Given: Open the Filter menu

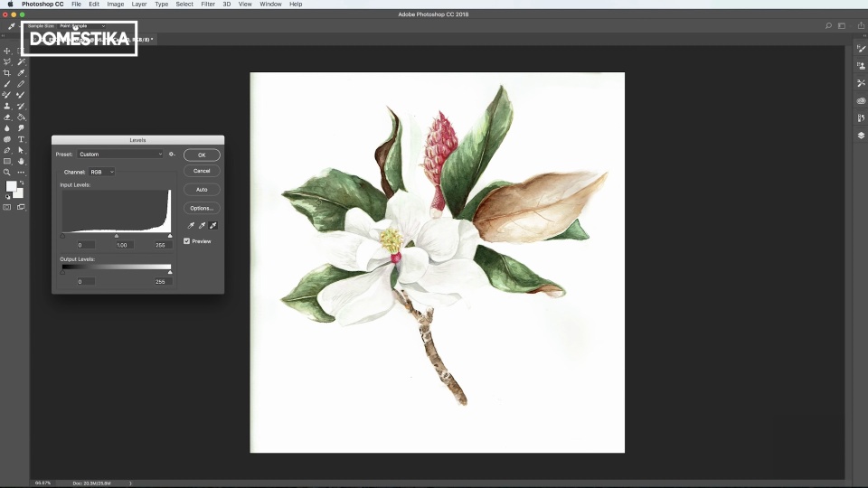Looking at the screenshot, I should pyautogui.click(x=208, y=5).
